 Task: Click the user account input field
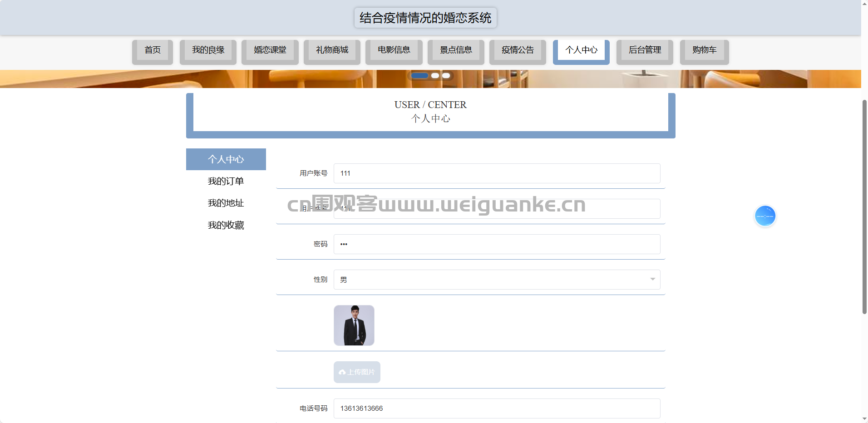(497, 173)
